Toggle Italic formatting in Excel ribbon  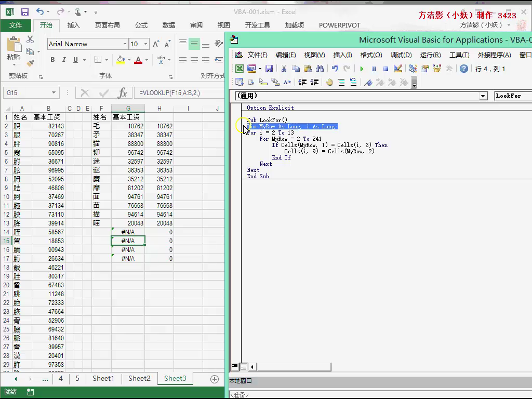click(x=64, y=60)
